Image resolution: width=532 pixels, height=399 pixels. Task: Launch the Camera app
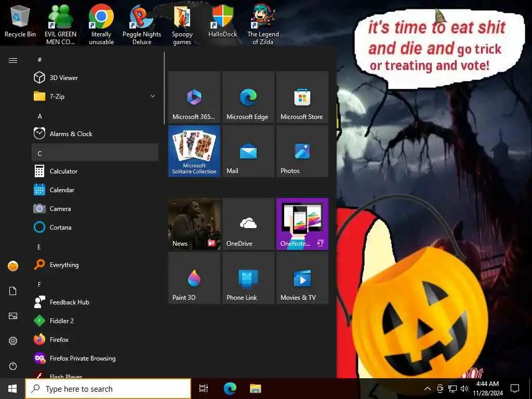[95, 209]
